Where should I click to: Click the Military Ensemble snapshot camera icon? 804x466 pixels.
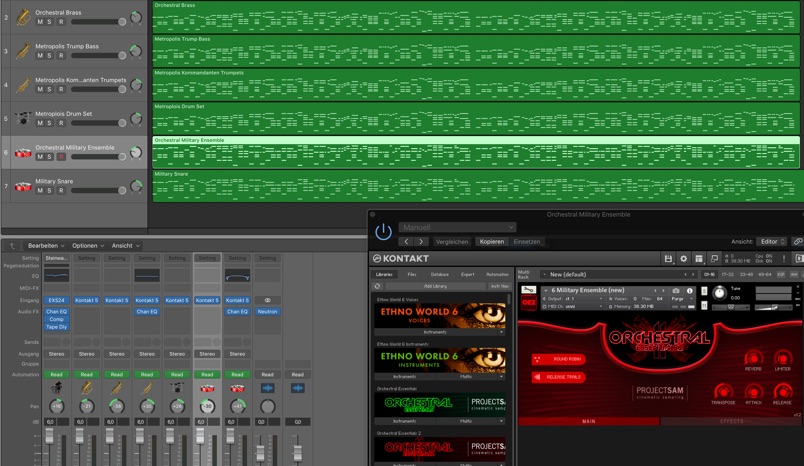tap(676, 291)
